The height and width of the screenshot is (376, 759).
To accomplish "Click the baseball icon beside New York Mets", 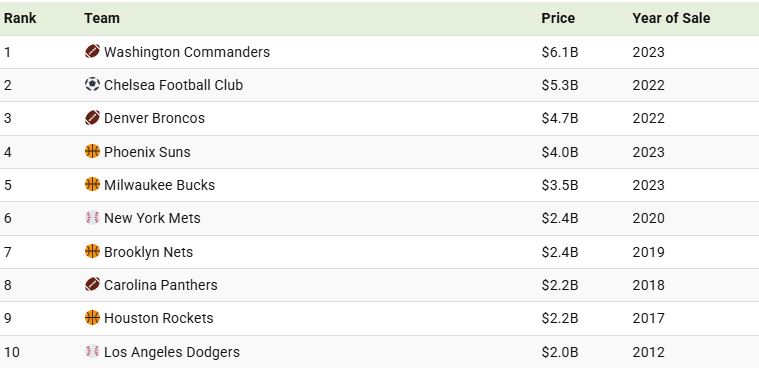I will 92,218.
